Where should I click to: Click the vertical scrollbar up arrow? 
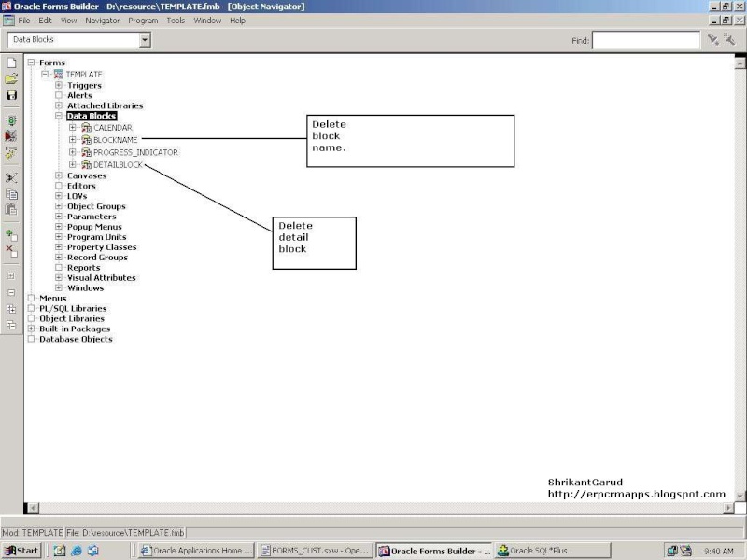click(x=740, y=63)
